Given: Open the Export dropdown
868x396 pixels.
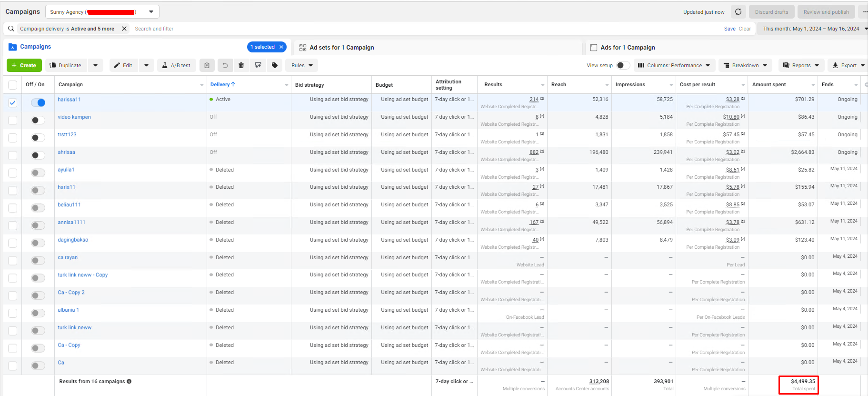Looking at the screenshot, I should tap(848, 65).
